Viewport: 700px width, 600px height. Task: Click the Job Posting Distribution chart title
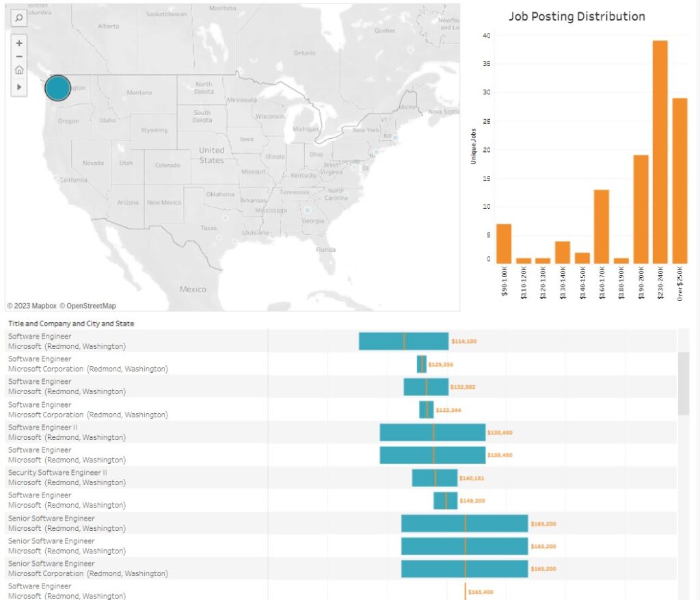coord(578,16)
